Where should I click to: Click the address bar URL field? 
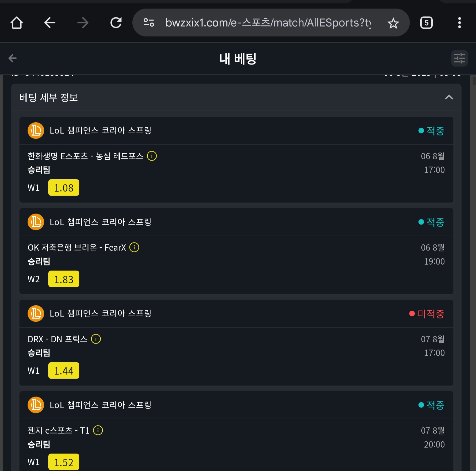click(x=268, y=23)
